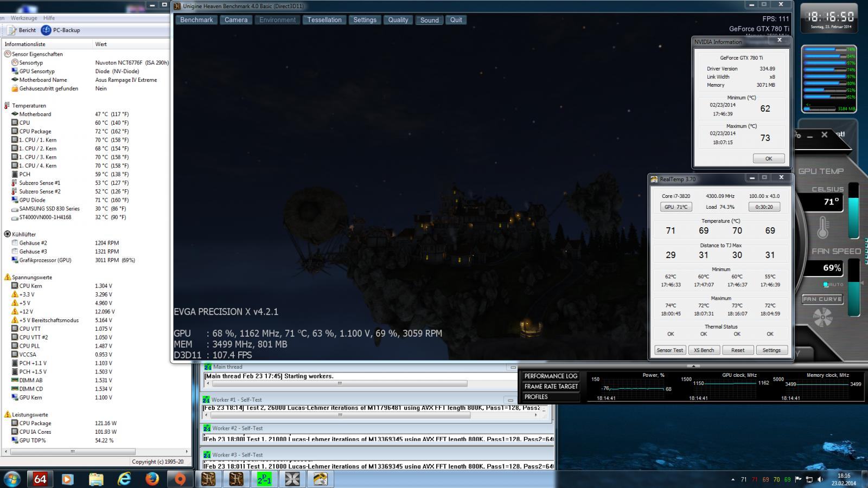
Task: Open the Werkzeuge menu in AIDA64
Action: point(23,18)
